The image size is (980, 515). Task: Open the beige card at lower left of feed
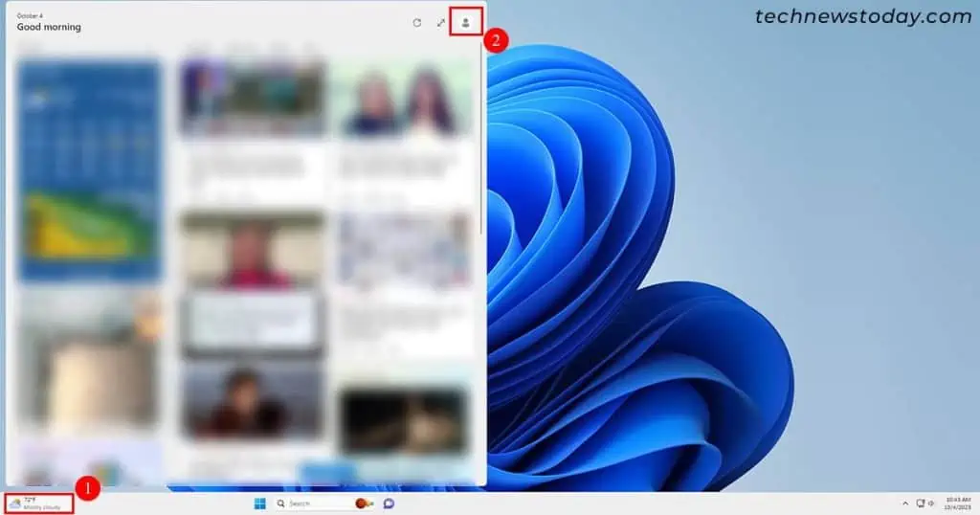tap(89, 359)
